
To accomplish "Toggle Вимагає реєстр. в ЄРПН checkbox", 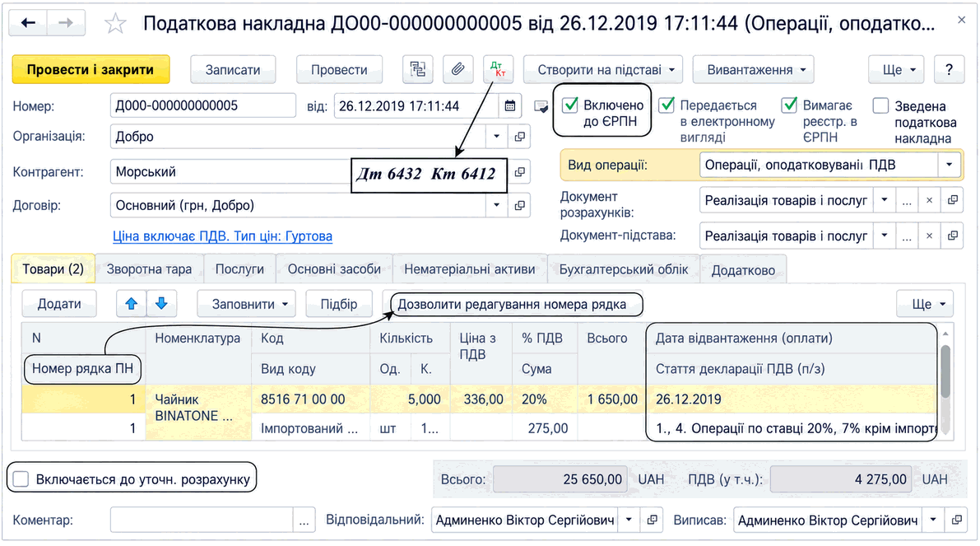I will pos(789,105).
